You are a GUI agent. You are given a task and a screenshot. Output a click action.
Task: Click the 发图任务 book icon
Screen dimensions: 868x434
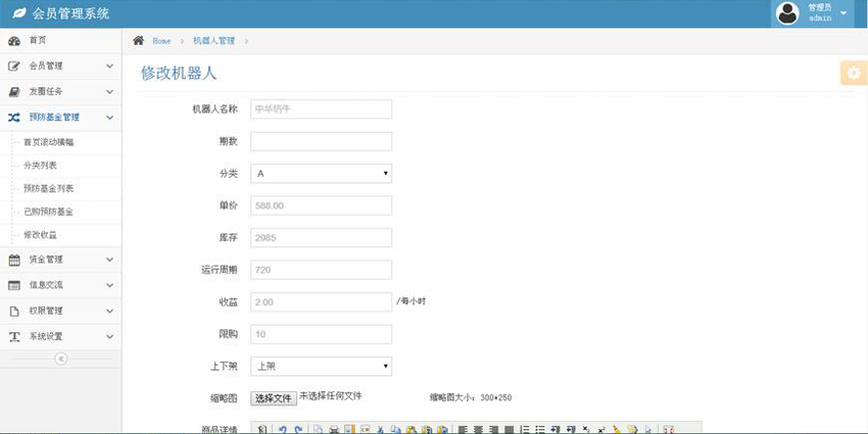click(15, 91)
